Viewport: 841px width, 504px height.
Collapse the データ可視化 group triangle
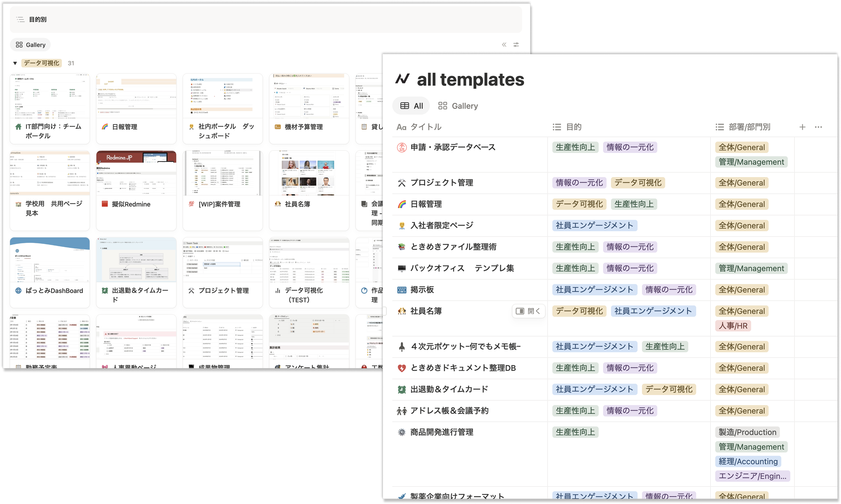15,63
